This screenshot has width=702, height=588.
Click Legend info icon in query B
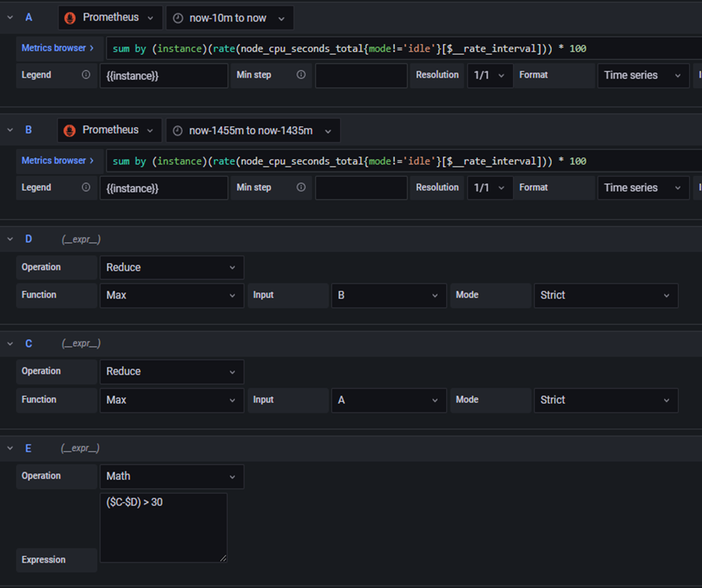pyautogui.click(x=86, y=187)
